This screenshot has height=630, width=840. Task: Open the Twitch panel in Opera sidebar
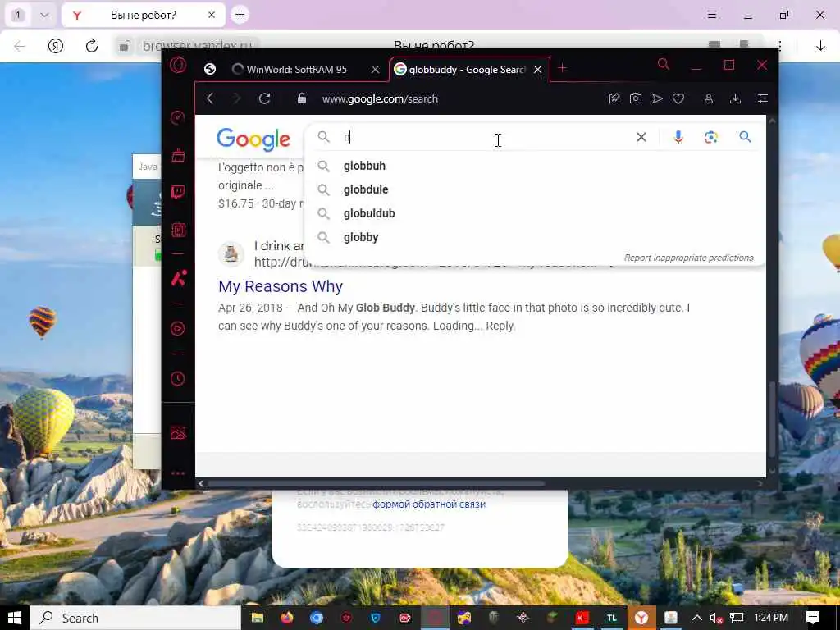point(178,192)
